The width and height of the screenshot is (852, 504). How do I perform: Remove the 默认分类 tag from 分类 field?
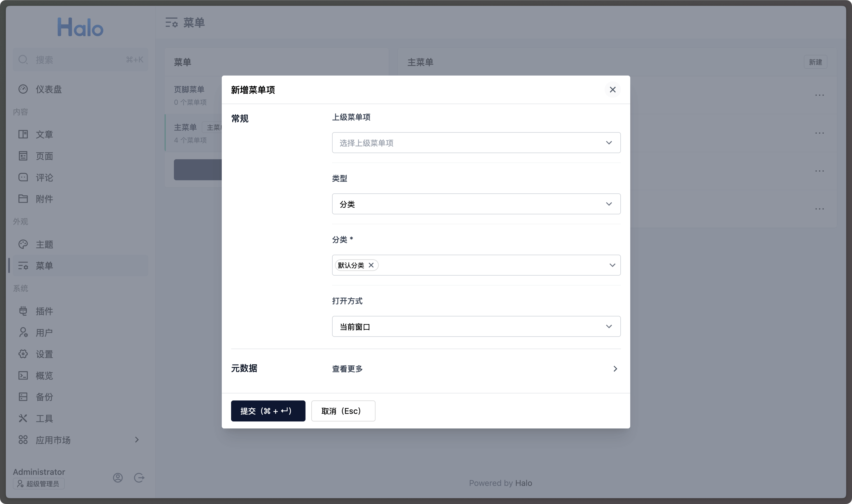(x=371, y=265)
